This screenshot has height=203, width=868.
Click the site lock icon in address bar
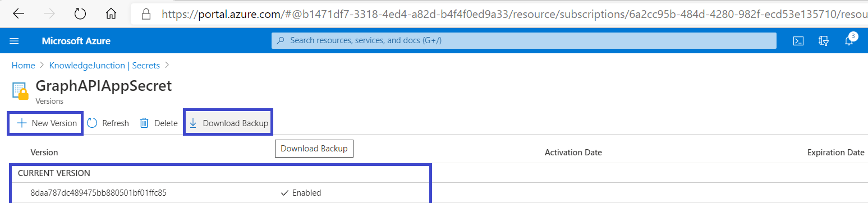tap(147, 13)
